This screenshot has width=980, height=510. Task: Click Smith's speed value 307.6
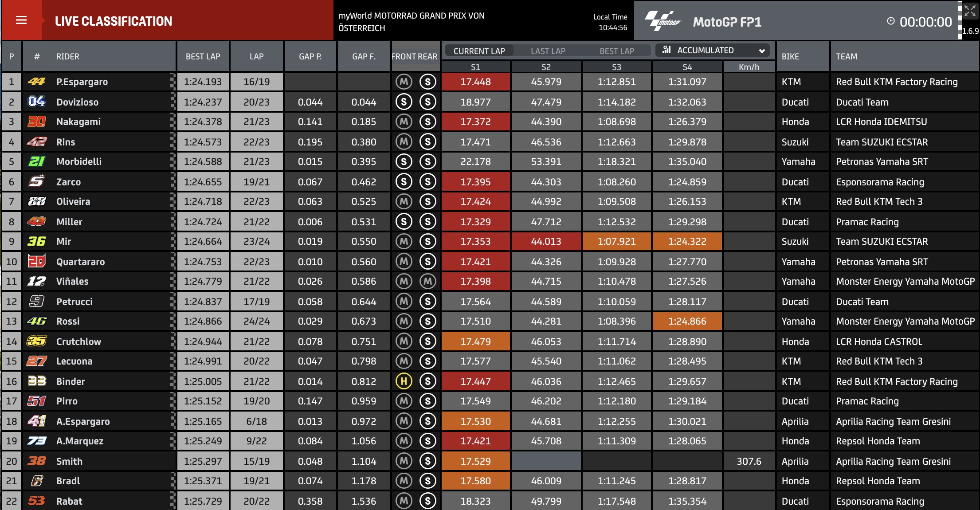749,461
